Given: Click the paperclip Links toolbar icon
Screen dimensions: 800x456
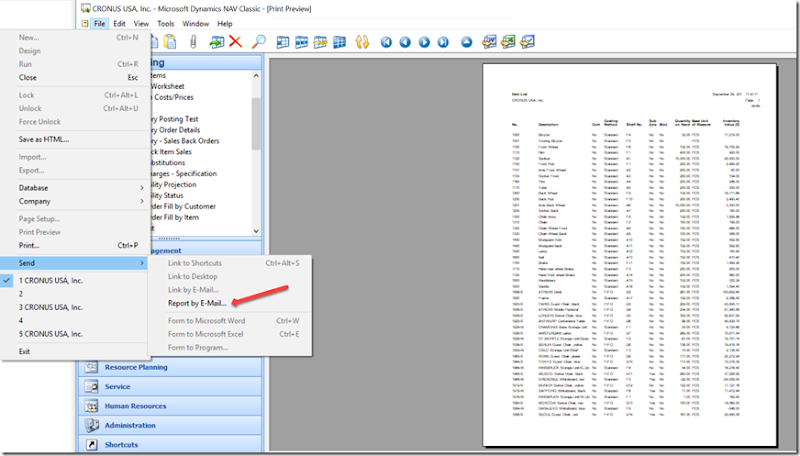Looking at the screenshot, I should coord(193,42).
